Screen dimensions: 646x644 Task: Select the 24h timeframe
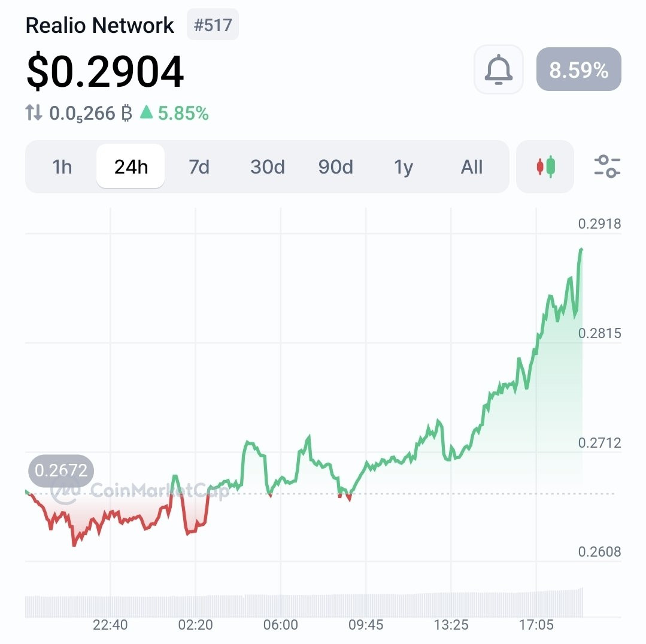click(x=131, y=167)
